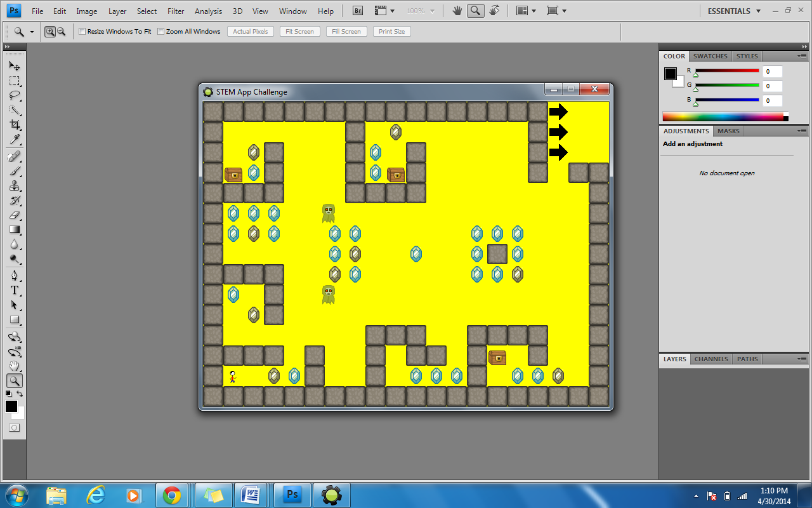The height and width of the screenshot is (508, 812).
Task: Open the Filter menu
Action: pos(176,11)
